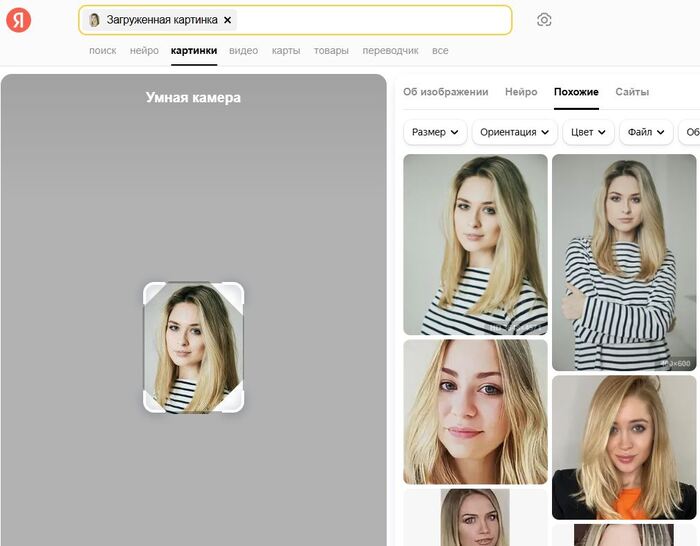Expand the Цвет color filter dropdown
Viewport: 700px width, 546px height.
pyautogui.click(x=588, y=132)
